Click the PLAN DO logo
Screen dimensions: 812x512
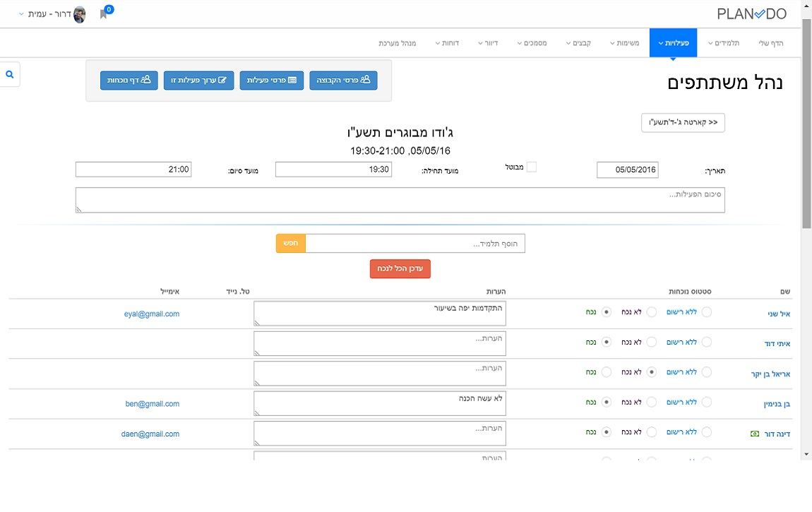[x=750, y=14]
